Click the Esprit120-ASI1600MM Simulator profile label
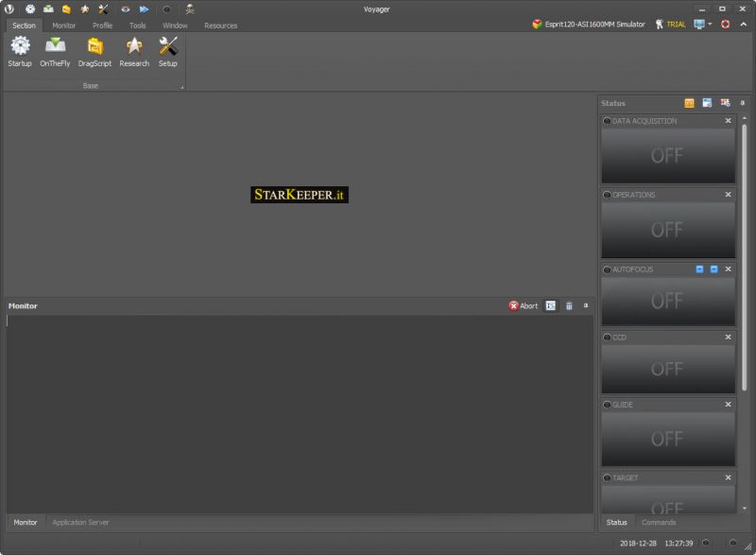Viewport: 756px width, 555px height. coord(594,24)
